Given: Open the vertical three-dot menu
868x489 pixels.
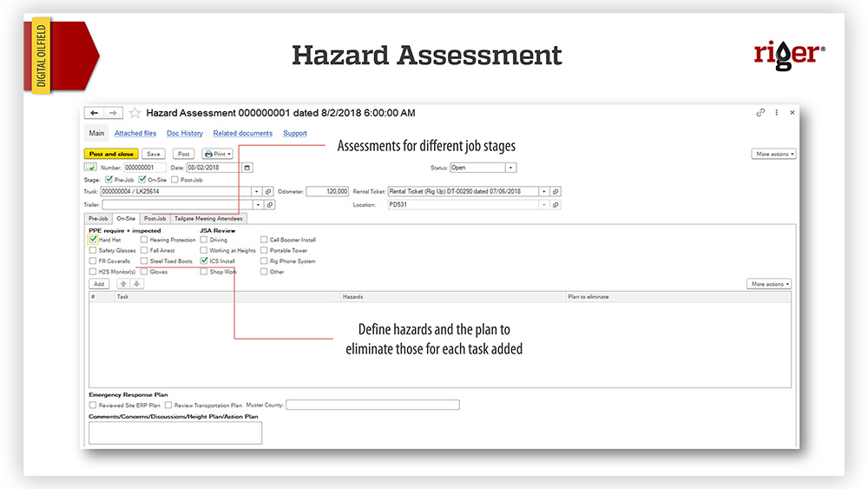Looking at the screenshot, I should click(777, 113).
